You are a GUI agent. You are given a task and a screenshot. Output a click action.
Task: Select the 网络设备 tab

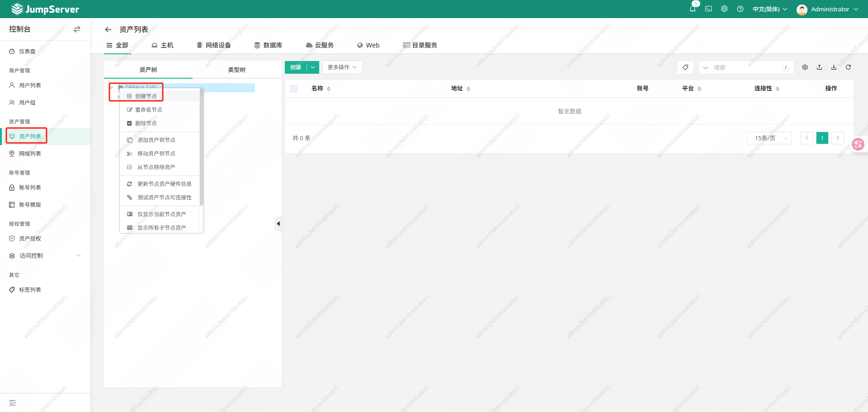[x=214, y=45]
